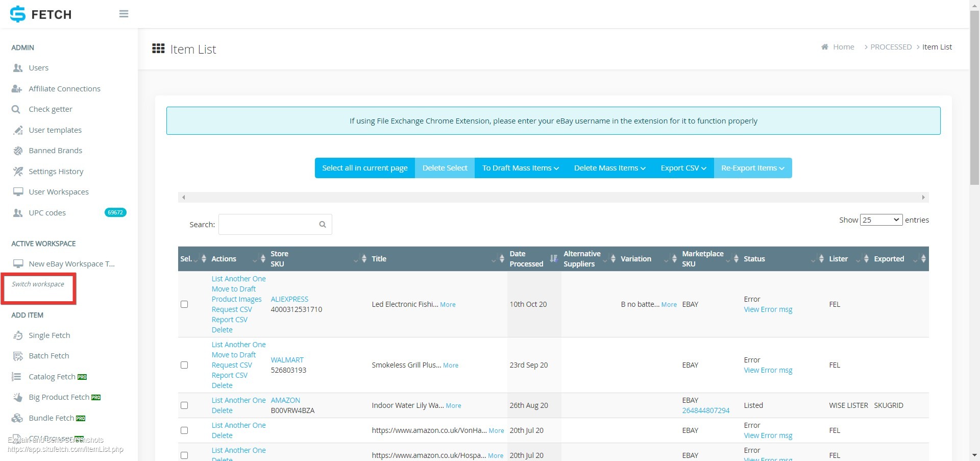980x461 pixels.
Task: Open marketplace SKU 264844807294 link
Action: click(706, 410)
